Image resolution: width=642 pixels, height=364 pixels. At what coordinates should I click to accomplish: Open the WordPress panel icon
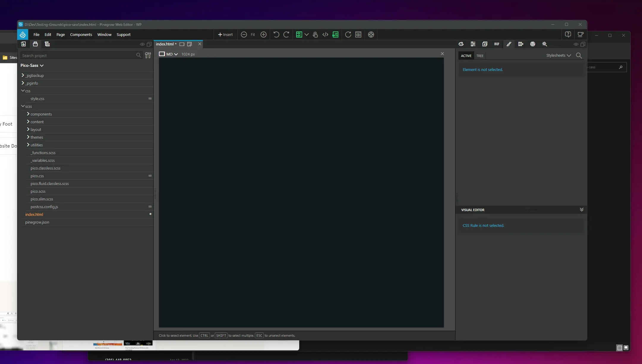click(x=533, y=44)
